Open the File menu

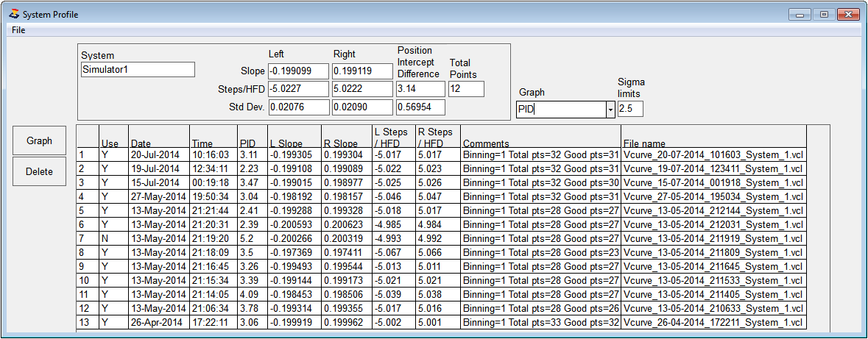click(18, 30)
